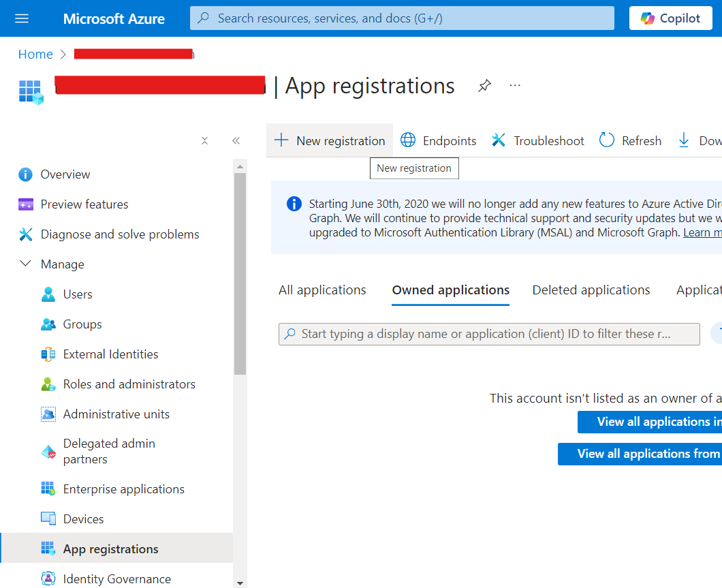Click the display name filter search field

click(489, 334)
